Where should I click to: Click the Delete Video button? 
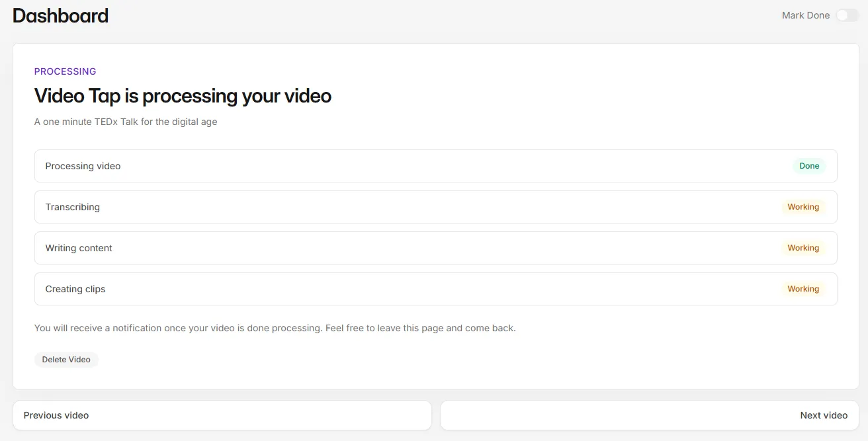pyautogui.click(x=66, y=360)
